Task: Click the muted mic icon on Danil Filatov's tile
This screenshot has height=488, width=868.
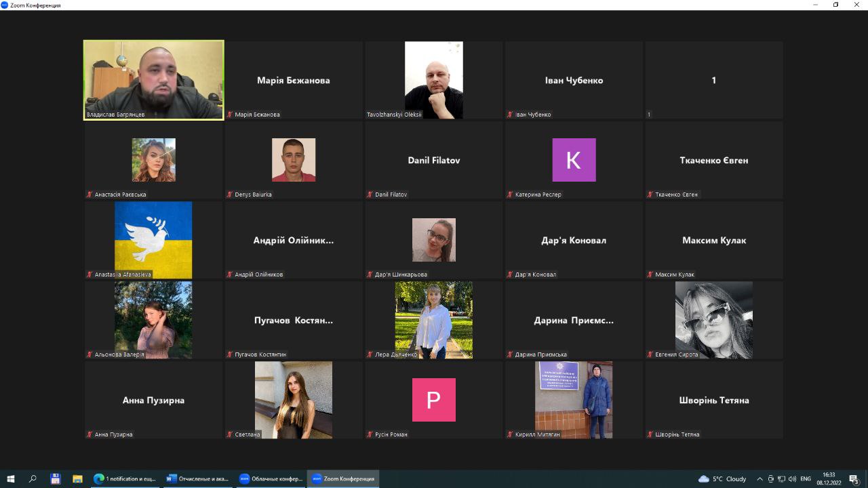Action: [x=370, y=195]
